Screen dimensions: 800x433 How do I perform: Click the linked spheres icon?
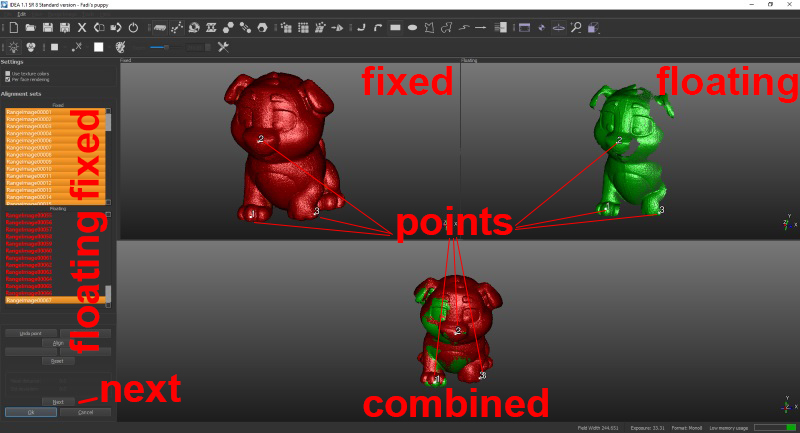click(245, 28)
